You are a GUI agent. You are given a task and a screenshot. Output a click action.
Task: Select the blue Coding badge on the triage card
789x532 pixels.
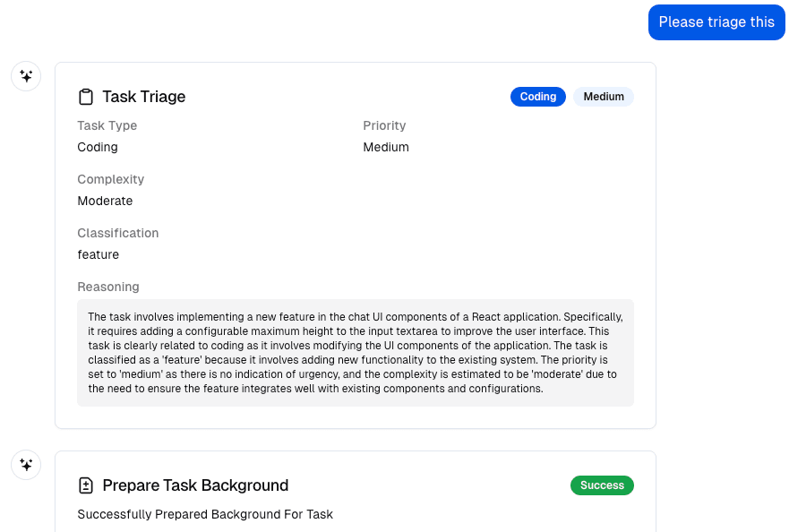(x=538, y=96)
